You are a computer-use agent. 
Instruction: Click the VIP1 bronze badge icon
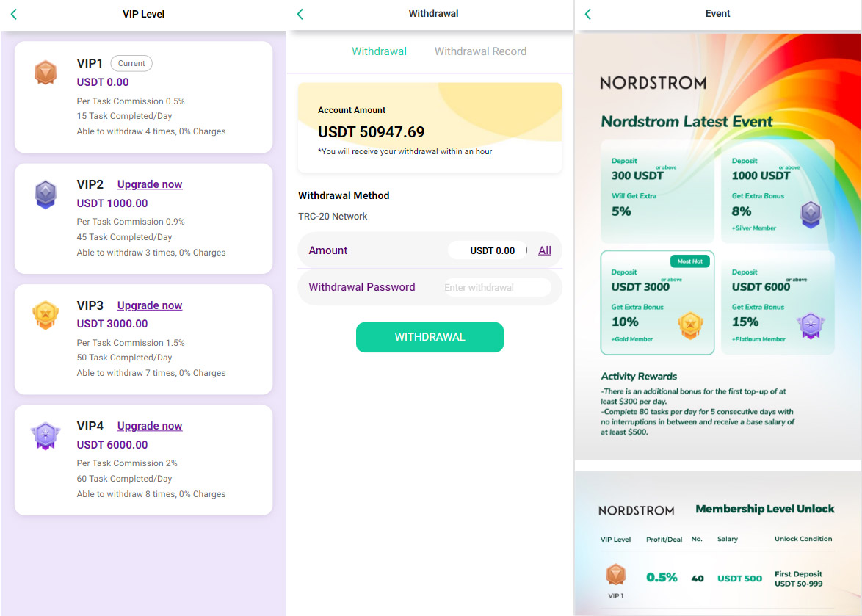(x=46, y=73)
